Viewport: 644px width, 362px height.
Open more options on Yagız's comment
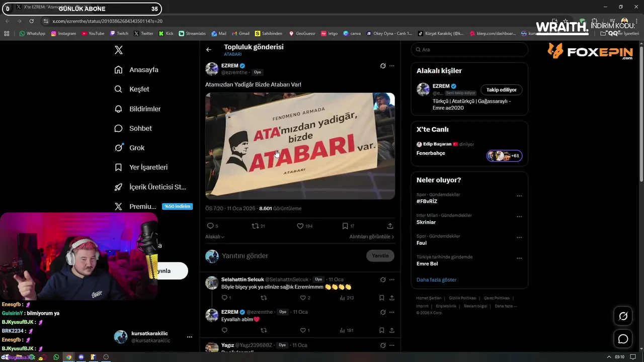(392, 345)
